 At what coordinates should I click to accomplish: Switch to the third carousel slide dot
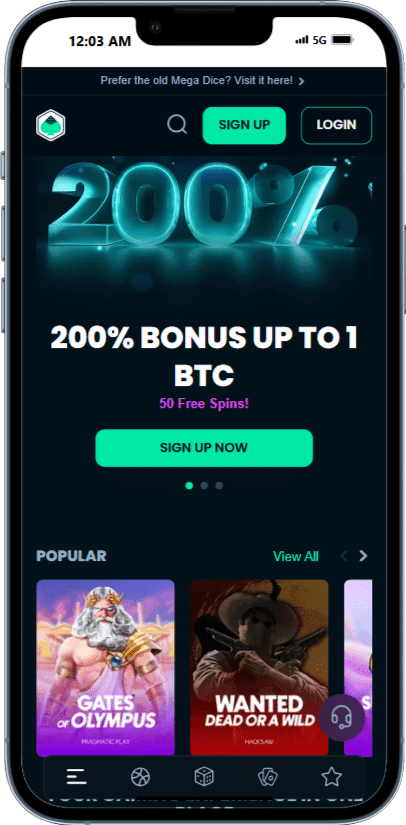(219, 486)
